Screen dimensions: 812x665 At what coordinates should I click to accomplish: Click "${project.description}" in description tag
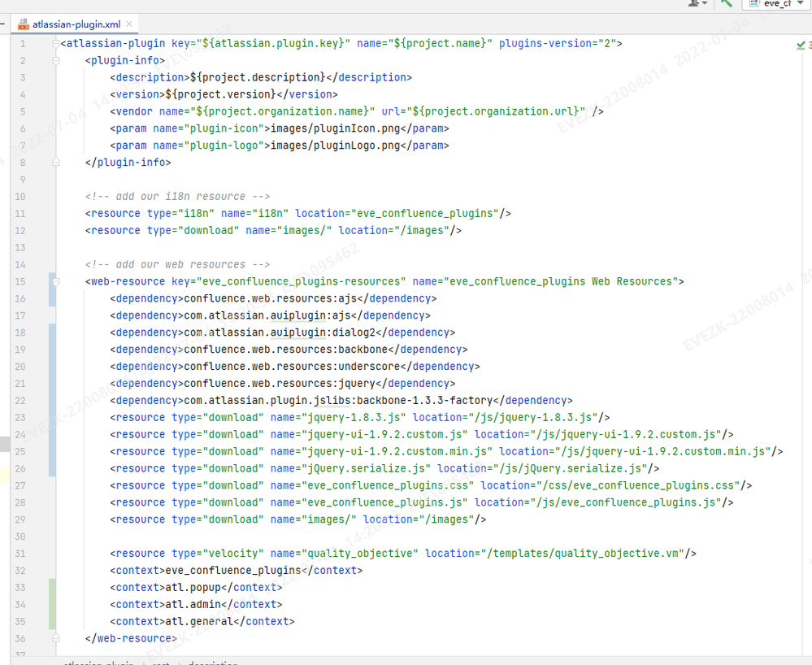[258, 78]
